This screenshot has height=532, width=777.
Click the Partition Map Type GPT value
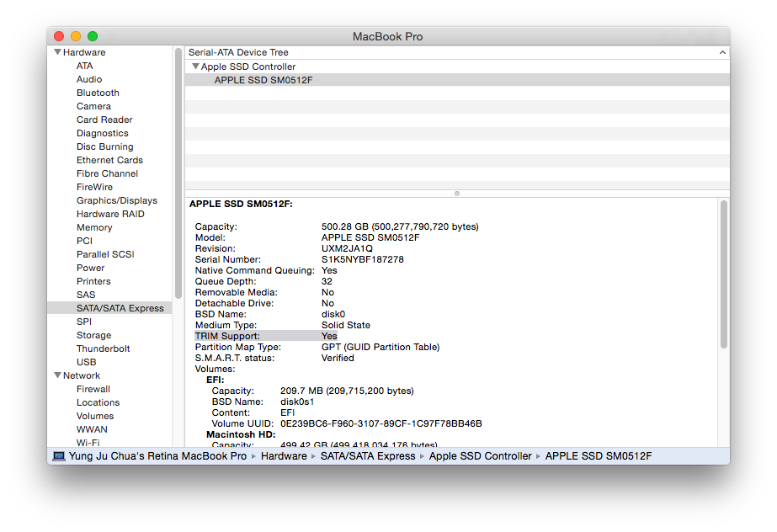381,348
